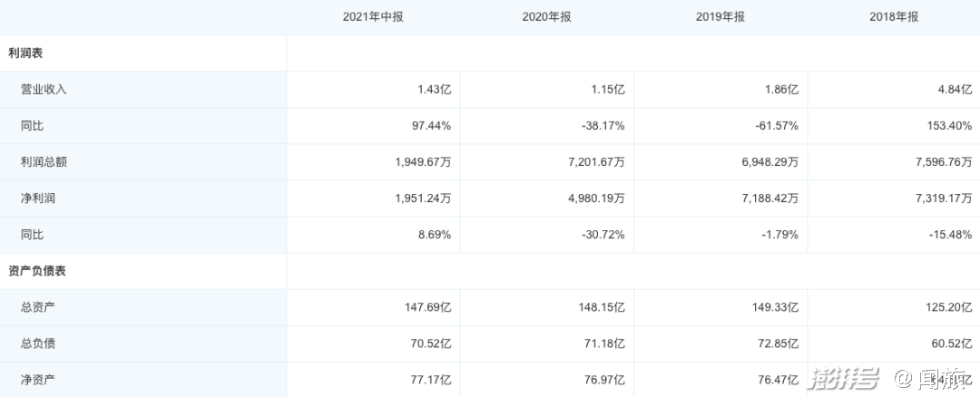Select the 营业收入 row label
980x397 pixels.
[x=44, y=90]
